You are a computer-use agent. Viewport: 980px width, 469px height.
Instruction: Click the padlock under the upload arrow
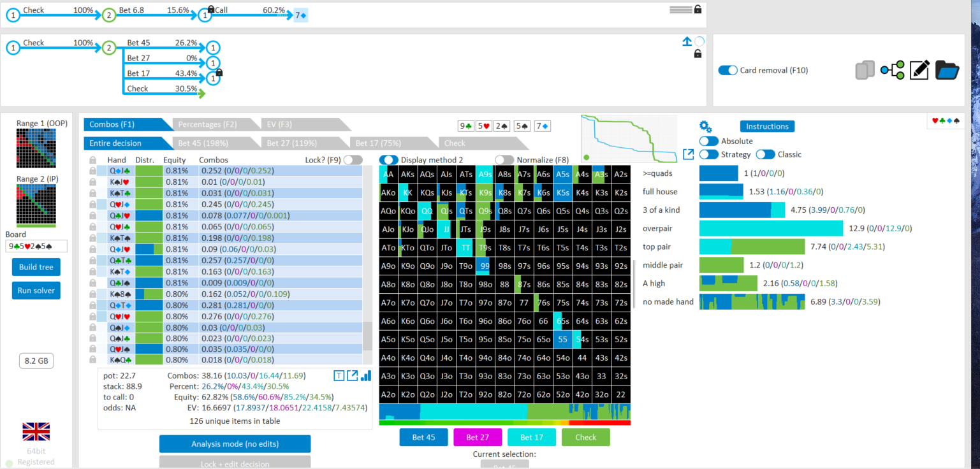click(698, 54)
